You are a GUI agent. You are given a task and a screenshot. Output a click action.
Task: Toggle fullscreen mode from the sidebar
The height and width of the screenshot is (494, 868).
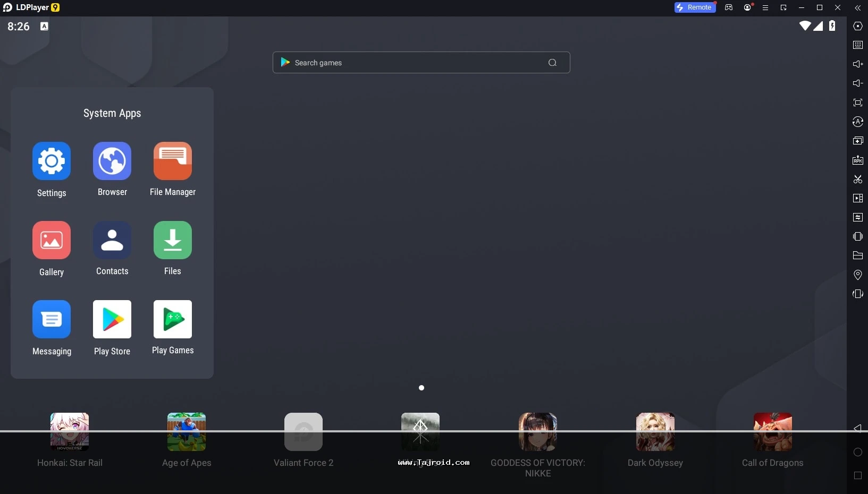857,103
